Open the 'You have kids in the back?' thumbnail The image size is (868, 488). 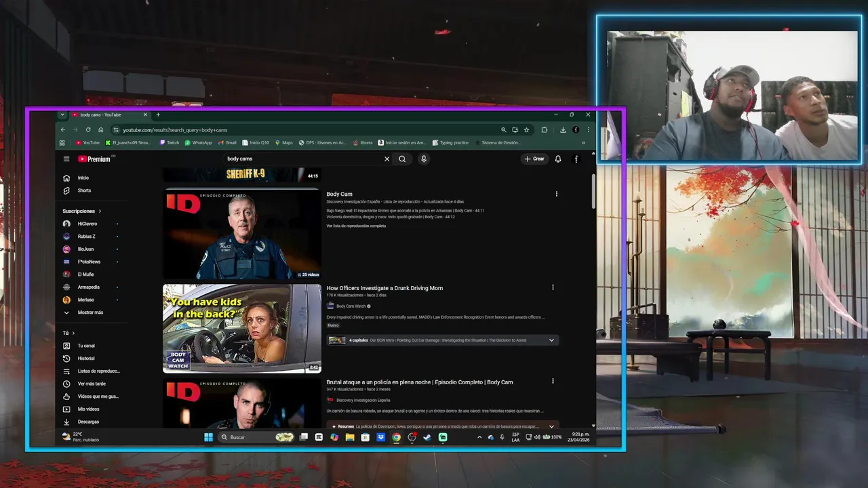pyautogui.click(x=242, y=329)
